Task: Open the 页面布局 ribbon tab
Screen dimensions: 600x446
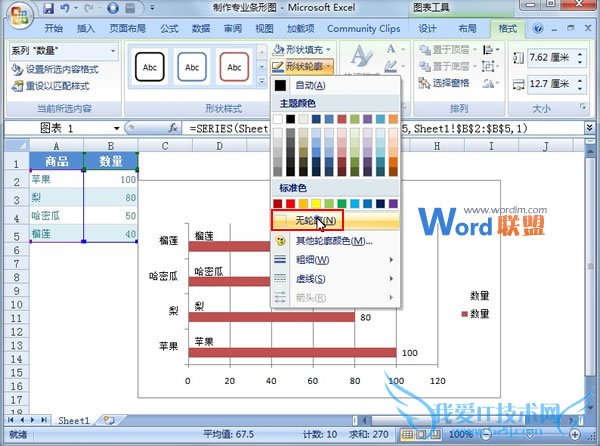Action: [127, 29]
